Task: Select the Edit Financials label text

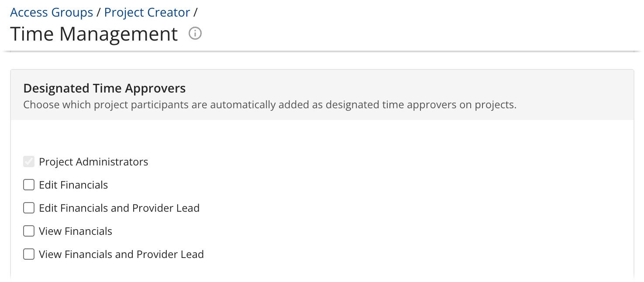Action: click(73, 185)
